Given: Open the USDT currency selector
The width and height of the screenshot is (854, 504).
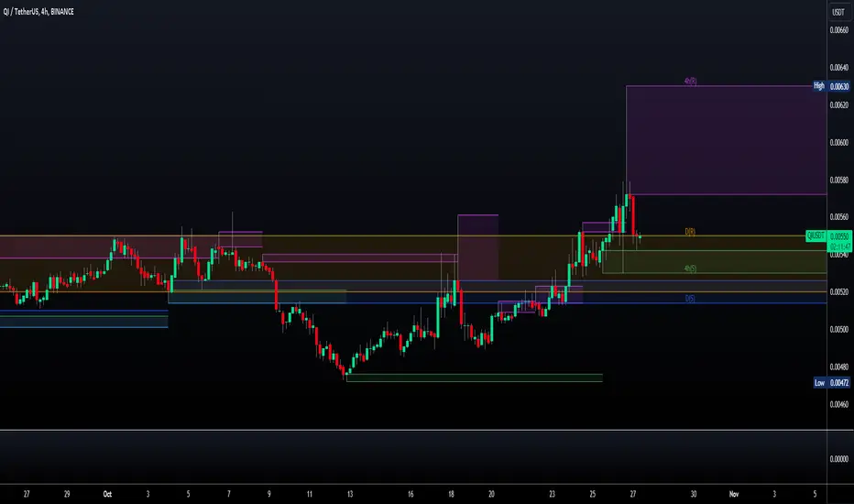Looking at the screenshot, I should coord(838,12).
